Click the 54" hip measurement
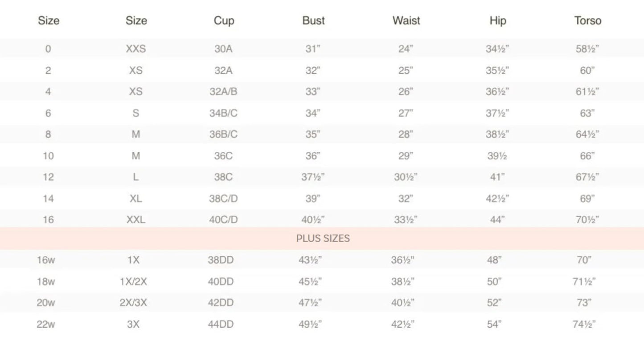Image resolution: width=644 pixels, height=337 pixels. pos(494,325)
